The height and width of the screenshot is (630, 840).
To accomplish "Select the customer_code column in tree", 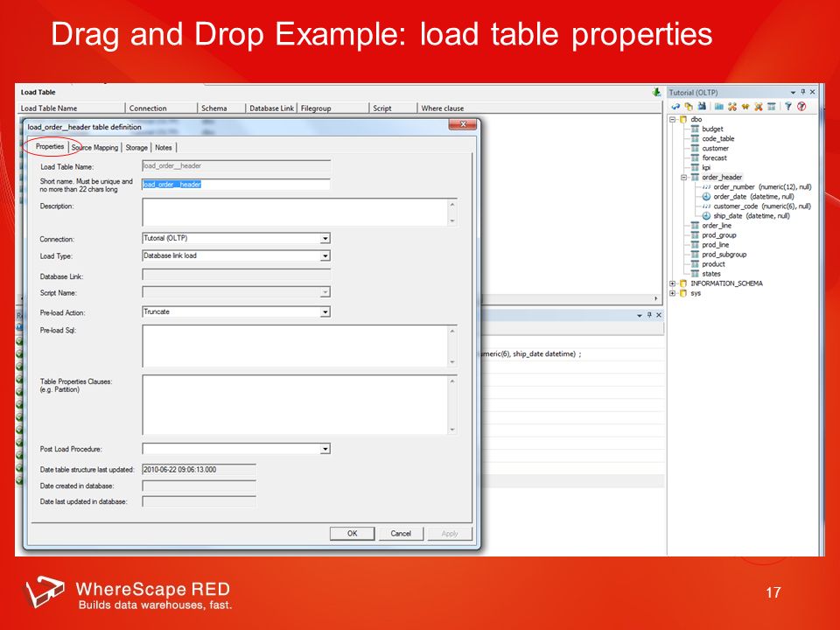I will click(x=762, y=206).
